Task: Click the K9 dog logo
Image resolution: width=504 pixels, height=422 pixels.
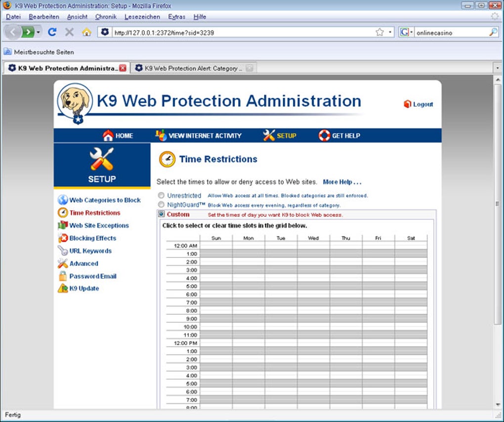Action: pos(75,103)
